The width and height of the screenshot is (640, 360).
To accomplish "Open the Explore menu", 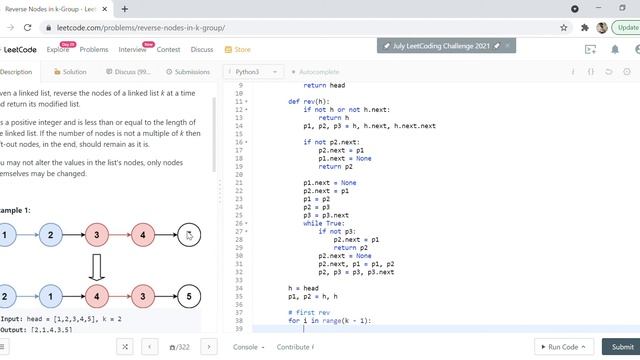I will (x=58, y=49).
